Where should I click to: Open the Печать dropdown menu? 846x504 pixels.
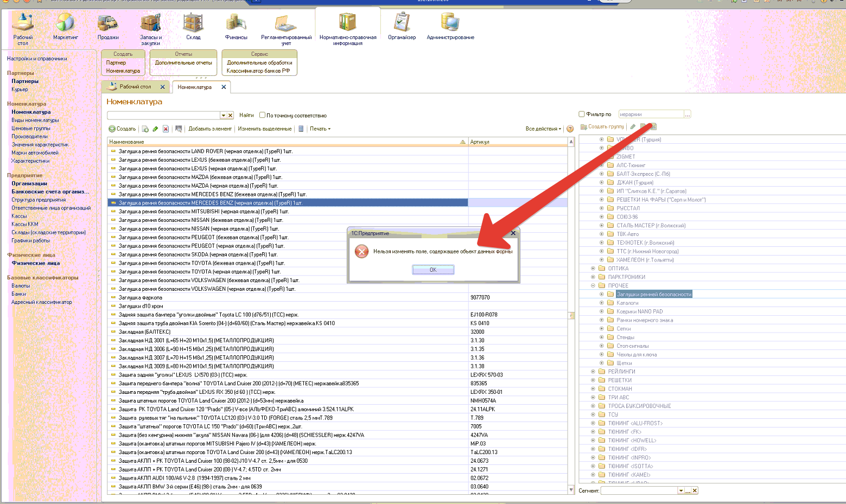click(320, 129)
